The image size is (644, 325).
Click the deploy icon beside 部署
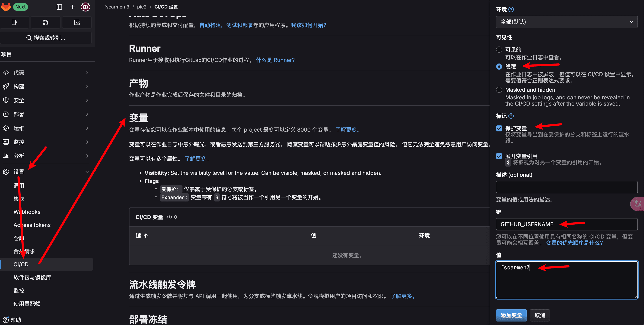(6, 114)
